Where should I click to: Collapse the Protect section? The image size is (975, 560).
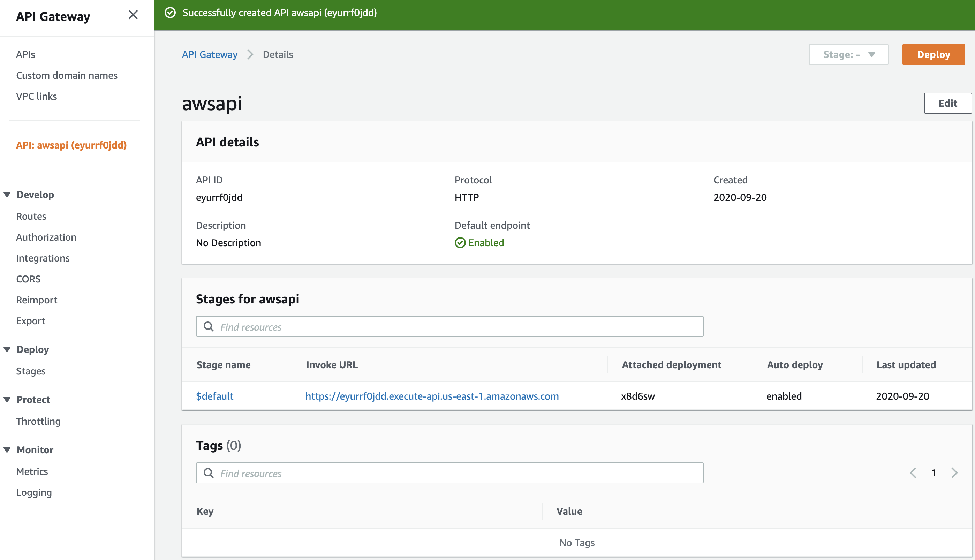click(x=7, y=400)
